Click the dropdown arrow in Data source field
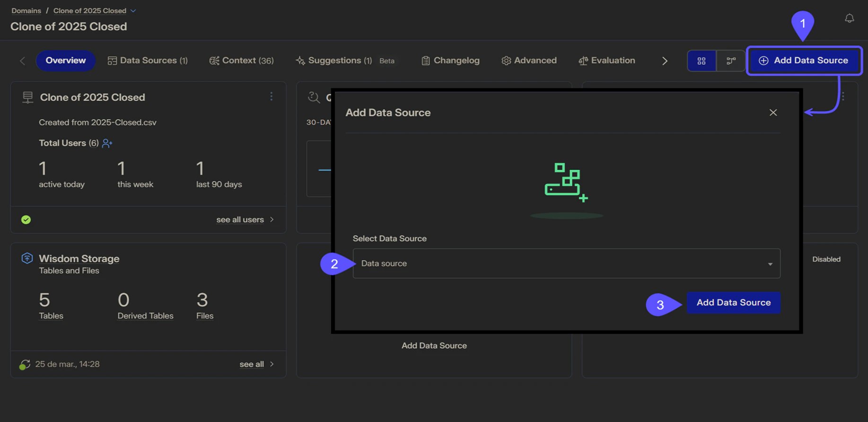 [x=770, y=264]
